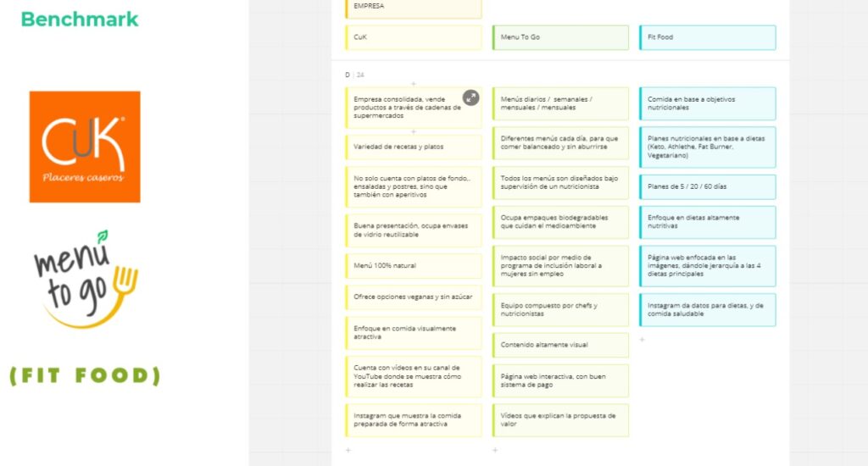Select the 'Equipo compuesto por chefs y nutricionistas' card
868x466 pixels.
[560, 310]
